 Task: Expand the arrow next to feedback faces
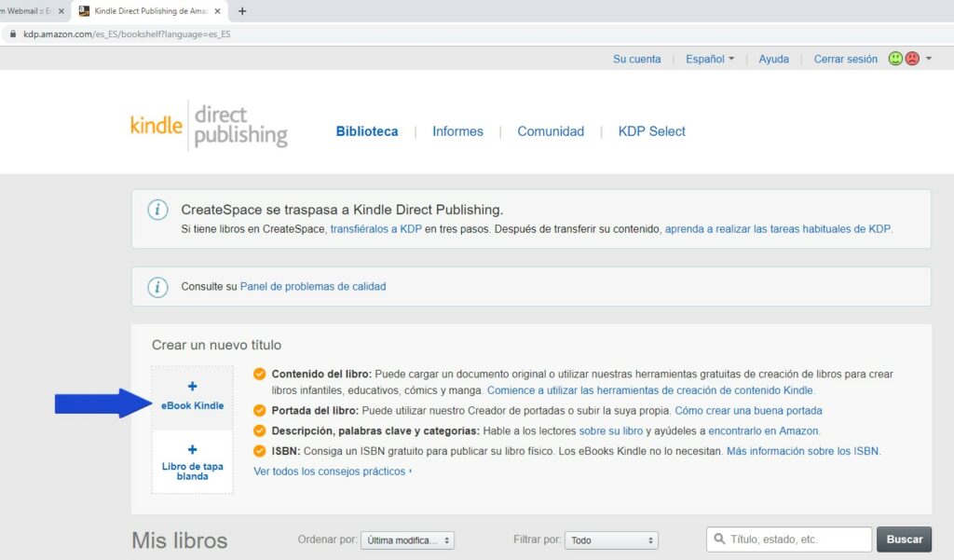coord(929,59)
